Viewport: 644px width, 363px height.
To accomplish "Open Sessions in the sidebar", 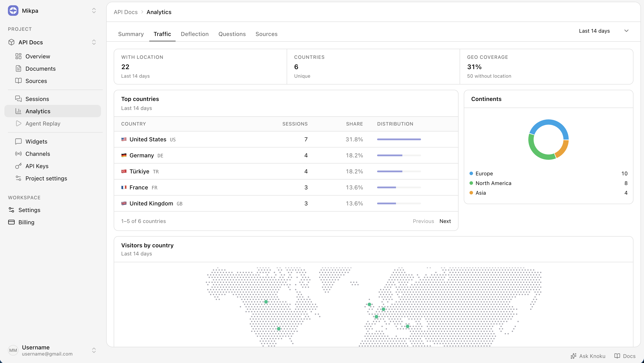I will [52, 99].
